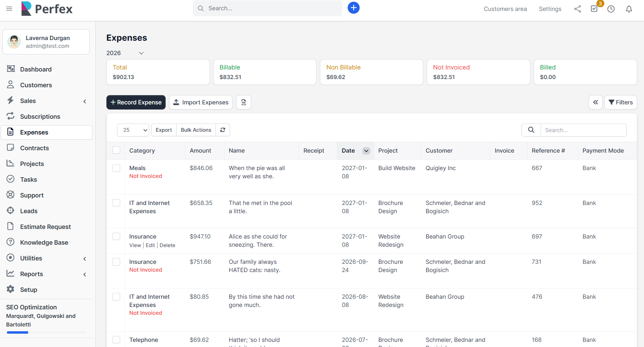Click the Record Expense button

pyautogui.click(x=136, y=102)
